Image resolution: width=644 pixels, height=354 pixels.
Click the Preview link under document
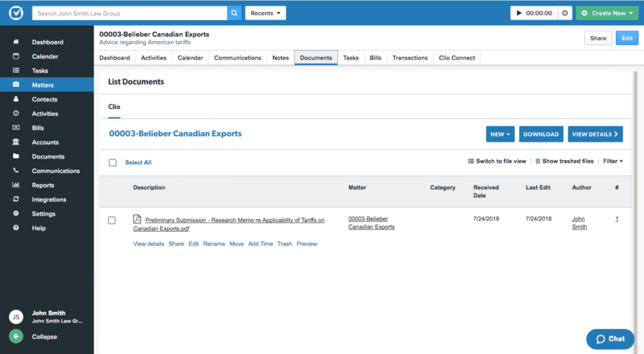[x=307, y=244]
